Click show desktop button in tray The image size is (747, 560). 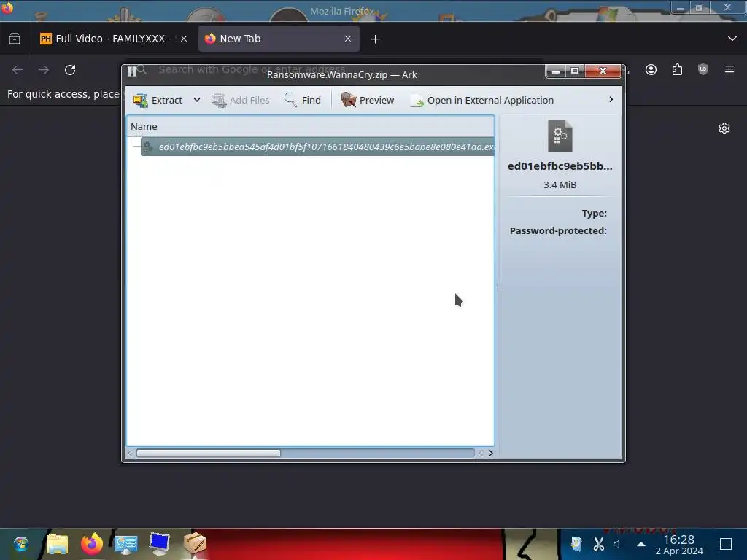[x=726, y=544]
